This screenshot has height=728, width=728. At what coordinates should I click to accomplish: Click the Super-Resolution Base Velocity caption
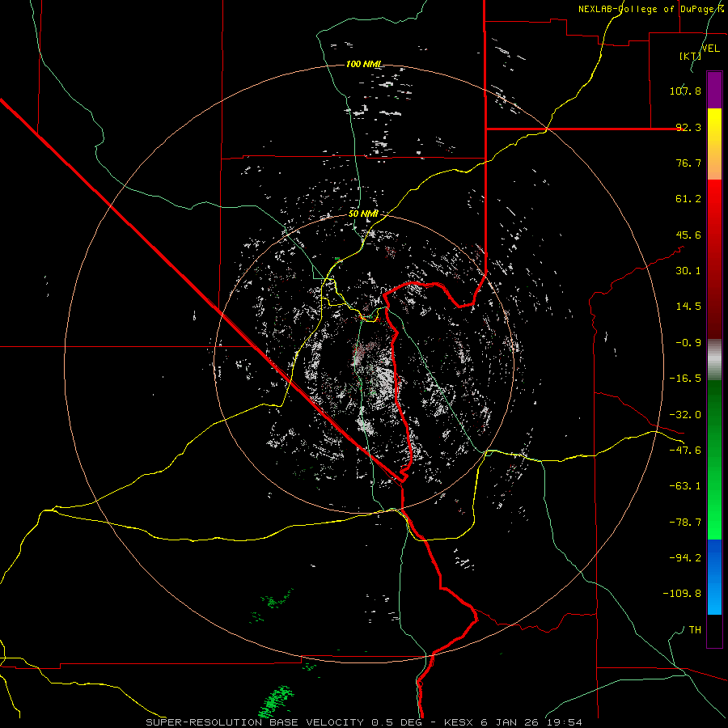click(x=364, y=722)
